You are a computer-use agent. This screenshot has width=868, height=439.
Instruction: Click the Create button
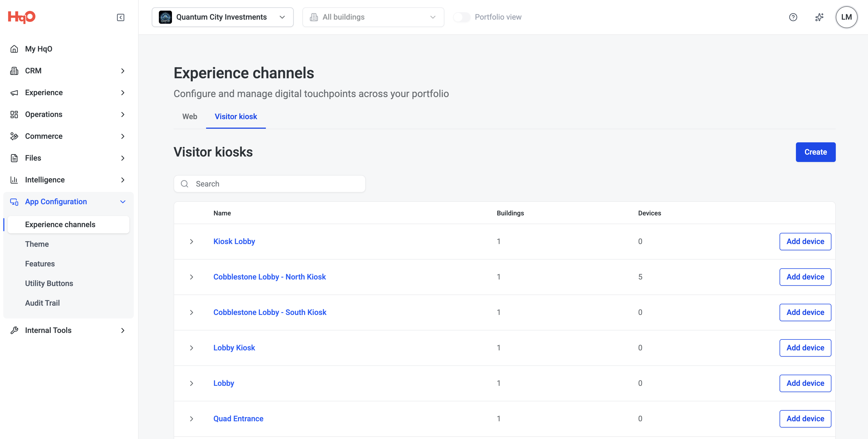(x=815, y=152)
